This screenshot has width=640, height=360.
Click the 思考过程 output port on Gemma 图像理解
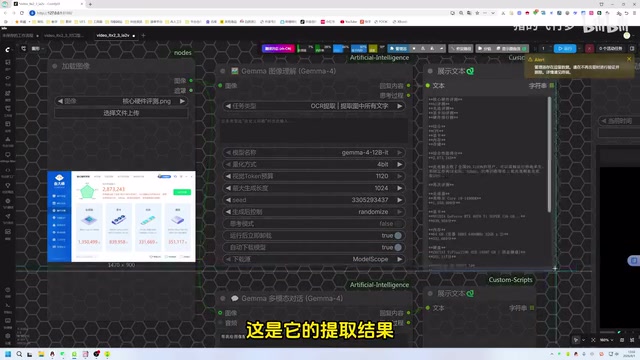point(409,96)
